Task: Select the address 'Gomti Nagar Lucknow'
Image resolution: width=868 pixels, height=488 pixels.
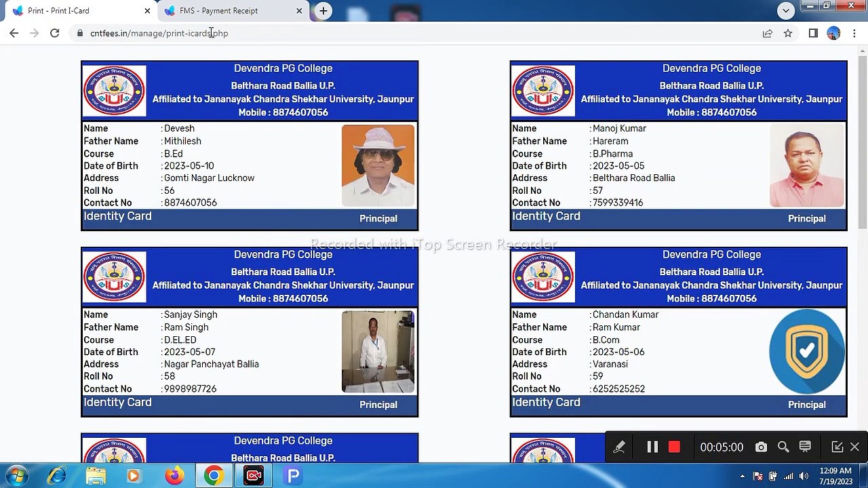Action: pos(209,178)
